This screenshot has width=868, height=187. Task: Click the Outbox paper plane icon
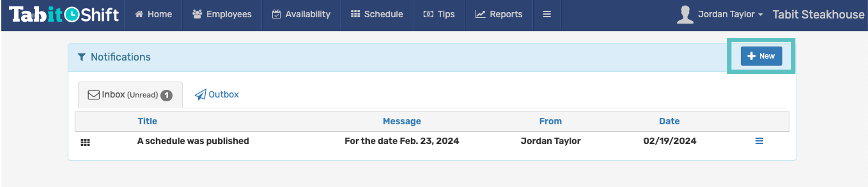click(x=201, y=95)
